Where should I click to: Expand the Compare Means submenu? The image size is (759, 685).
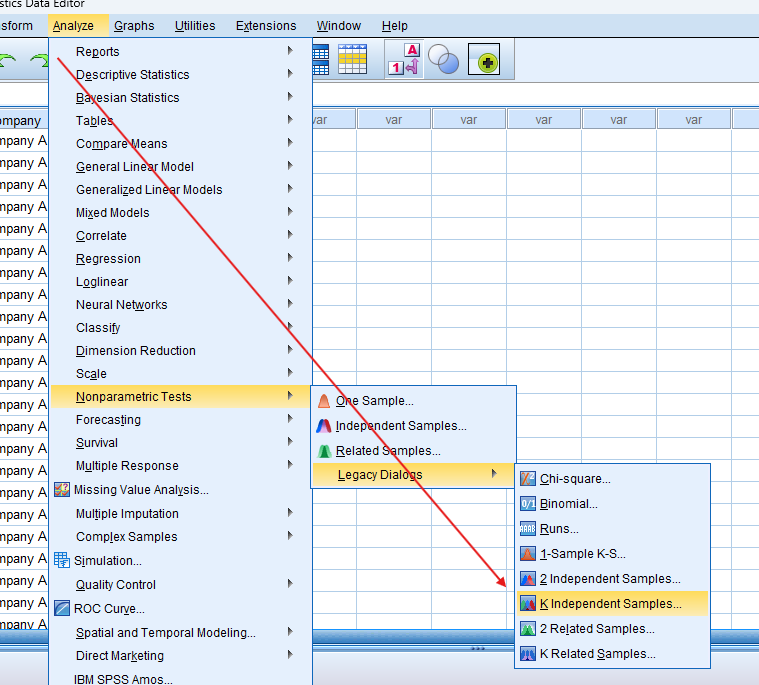[121, 144]
